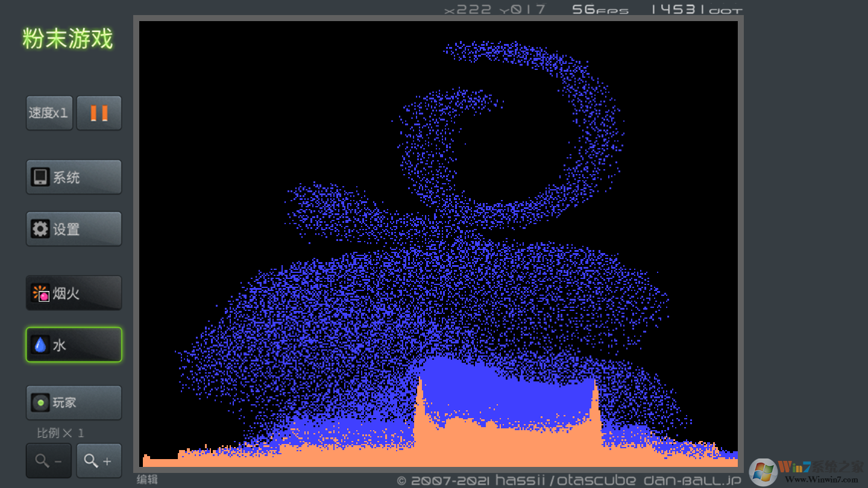The image size is (868, 488).
Task: Click the Windows logo watermark in the corner
Action: pyautogui.click(x=763, y=472)
